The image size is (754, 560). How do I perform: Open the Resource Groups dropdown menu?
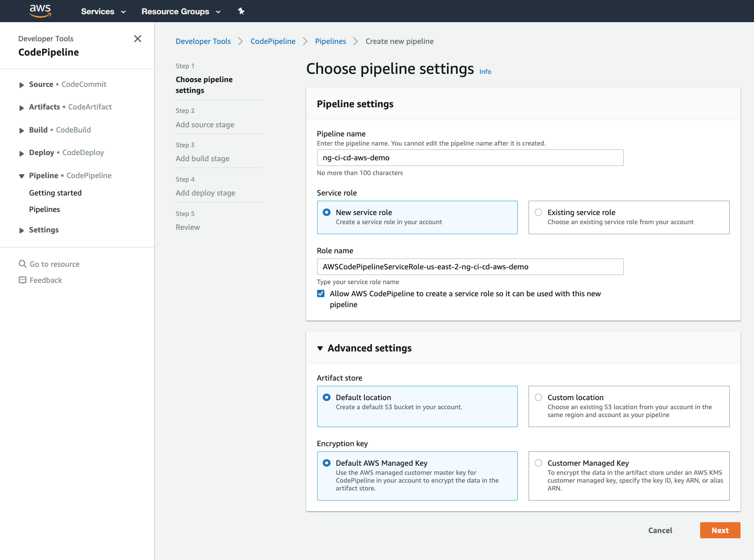pos(181,11)
